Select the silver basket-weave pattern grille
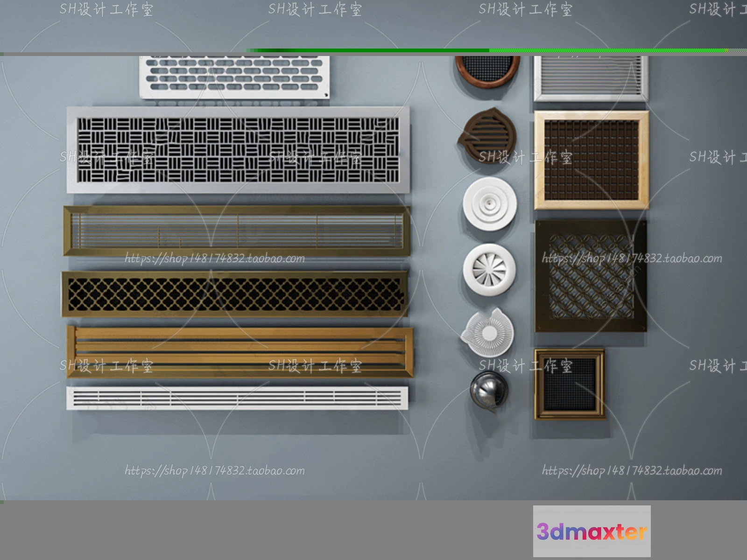The height and width of the screenshot is (560, 747). click(x=238, y=149)
